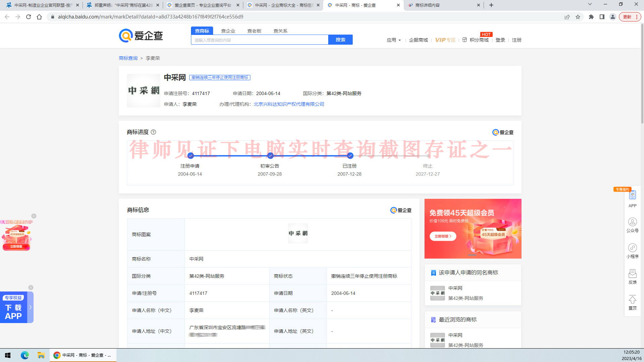Open the browser tab search chevron

(x=590, y=5)
